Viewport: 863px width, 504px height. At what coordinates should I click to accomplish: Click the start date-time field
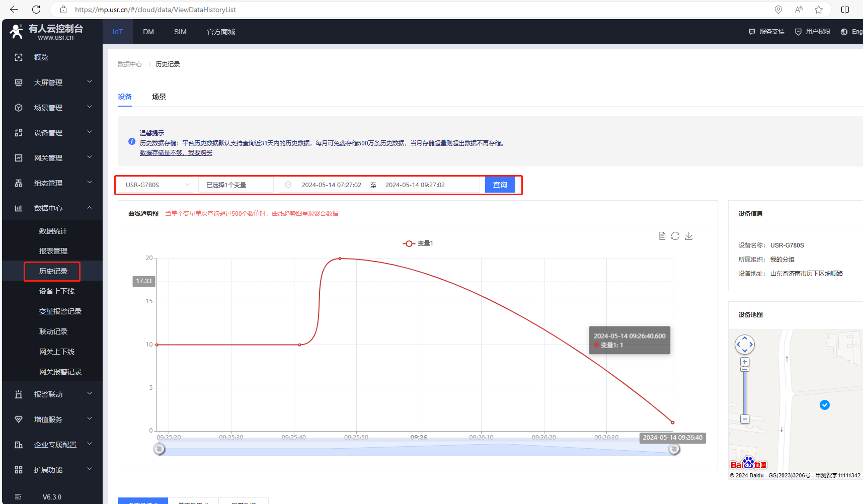[331, 185]
